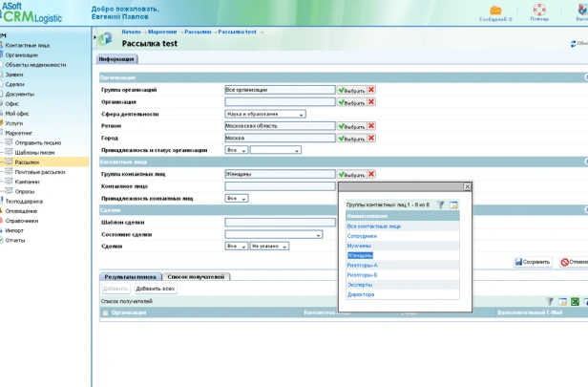Toggle the select-all checkbox beside Организация column
588x387 pixels.
[105, 312]
